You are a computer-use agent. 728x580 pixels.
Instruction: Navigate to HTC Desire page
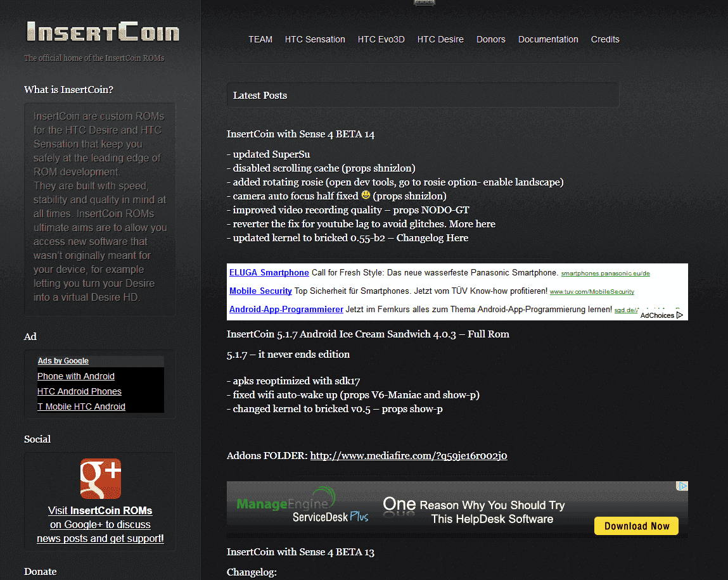coord(440,39)
